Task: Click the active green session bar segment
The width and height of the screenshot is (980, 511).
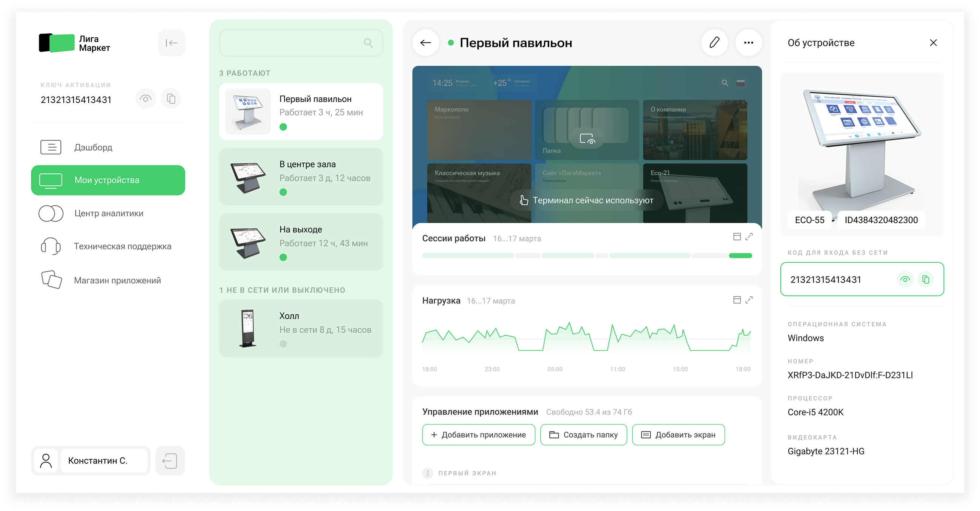Action: 740,256
